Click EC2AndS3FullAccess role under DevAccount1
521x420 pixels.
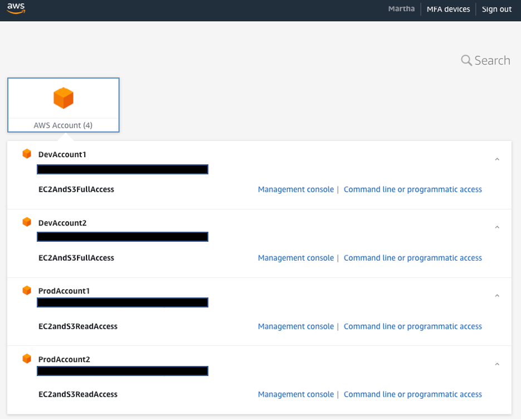tap(76, 189)
